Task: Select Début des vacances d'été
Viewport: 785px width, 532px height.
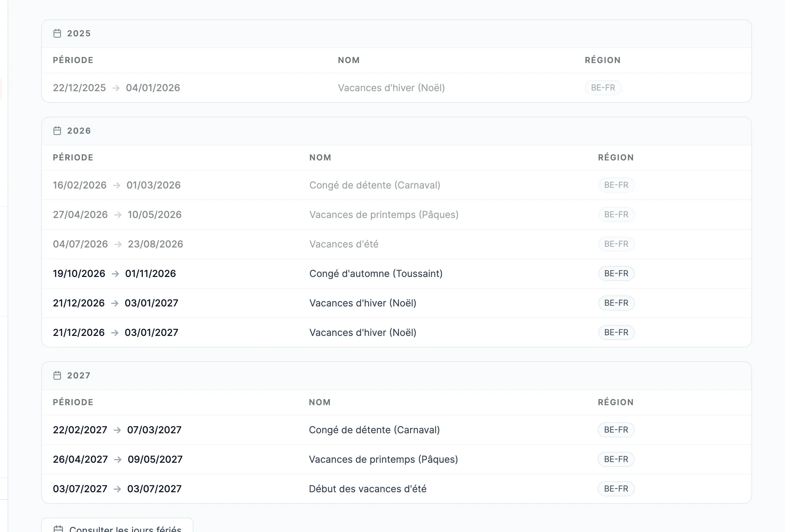Action: [x=368, y=489]
